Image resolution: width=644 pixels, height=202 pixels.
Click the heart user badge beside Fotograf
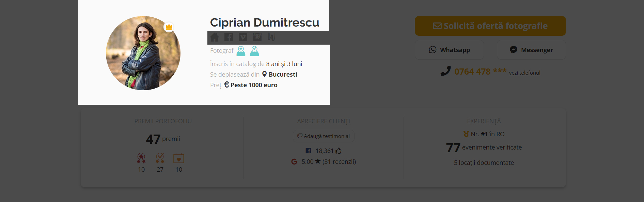[241, 51]
